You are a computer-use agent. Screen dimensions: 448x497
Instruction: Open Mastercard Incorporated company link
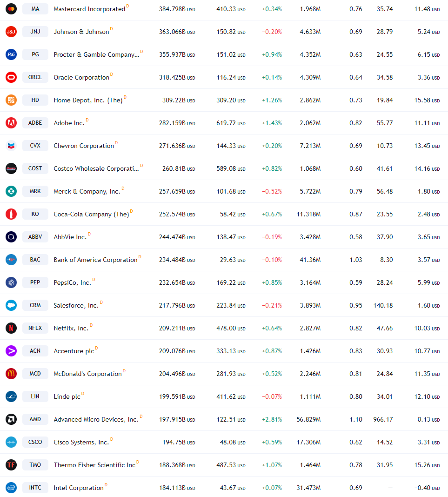(x=89, y=9)
